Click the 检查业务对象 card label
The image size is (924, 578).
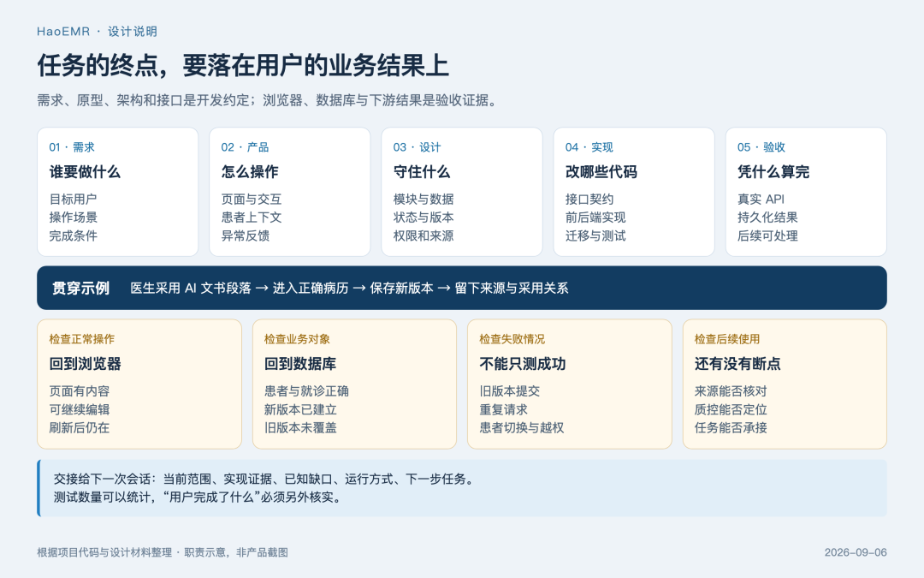pos(297,339)
